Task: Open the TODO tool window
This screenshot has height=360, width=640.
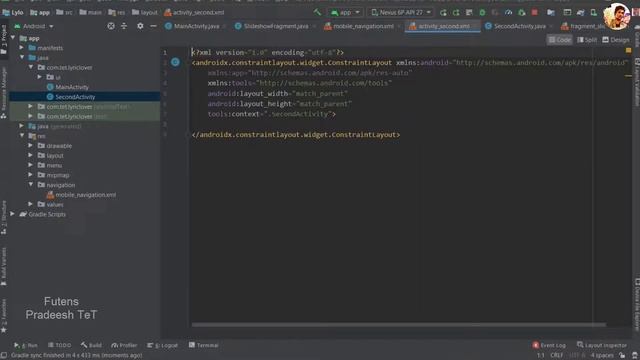Action: click(x=59, y=345)
